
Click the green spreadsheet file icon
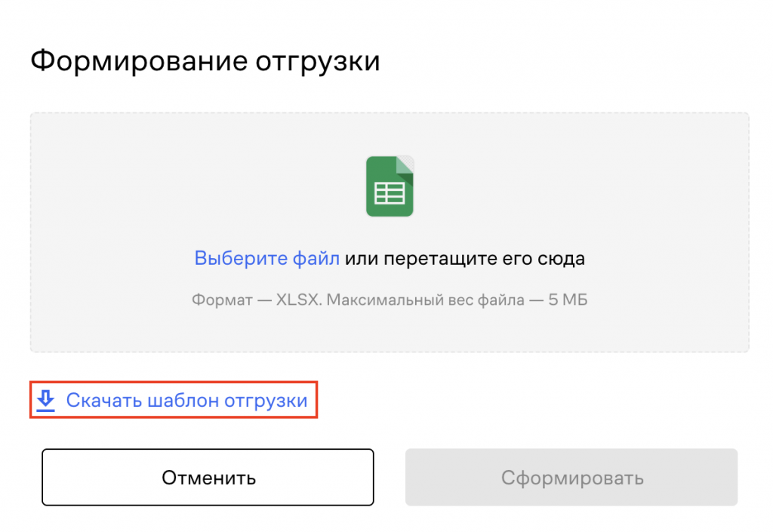coord(390,186)
